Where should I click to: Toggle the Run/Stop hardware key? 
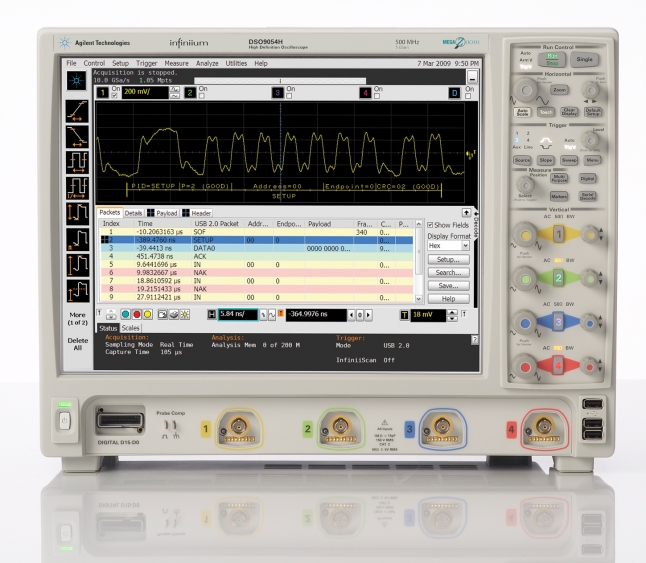tap(552, 60)
